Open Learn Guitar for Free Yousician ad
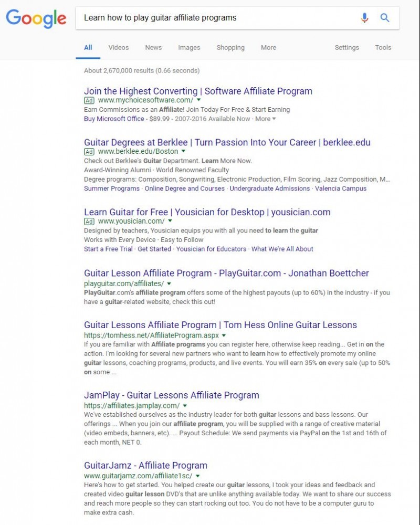 click(x=207, y=212)
